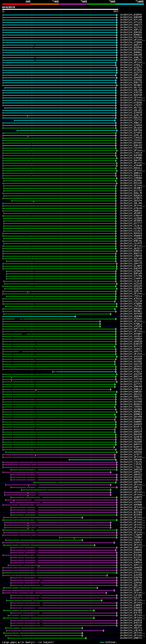Click the short green alignment bar for UniRef100_C5YNN7

(x=88, y=538)
